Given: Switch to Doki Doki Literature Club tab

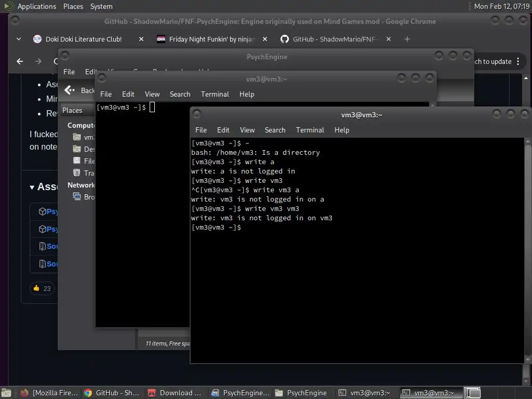Looking at the screenshot, I should tap(84, 39).
